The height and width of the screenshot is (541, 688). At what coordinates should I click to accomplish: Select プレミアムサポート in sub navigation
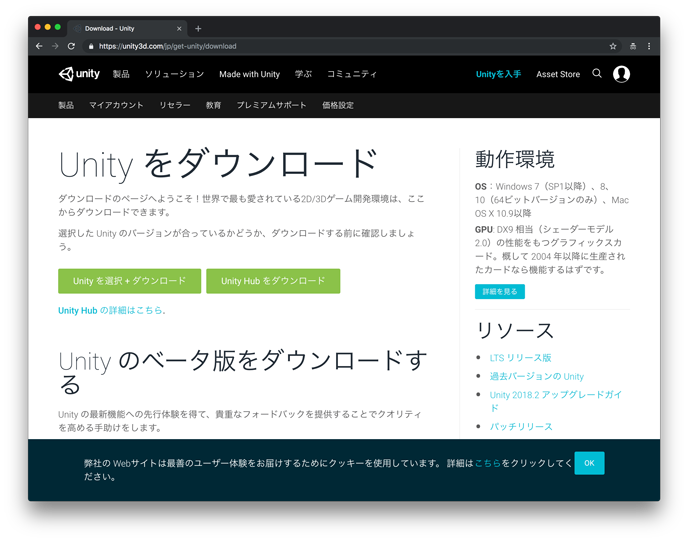pos(272,105)
